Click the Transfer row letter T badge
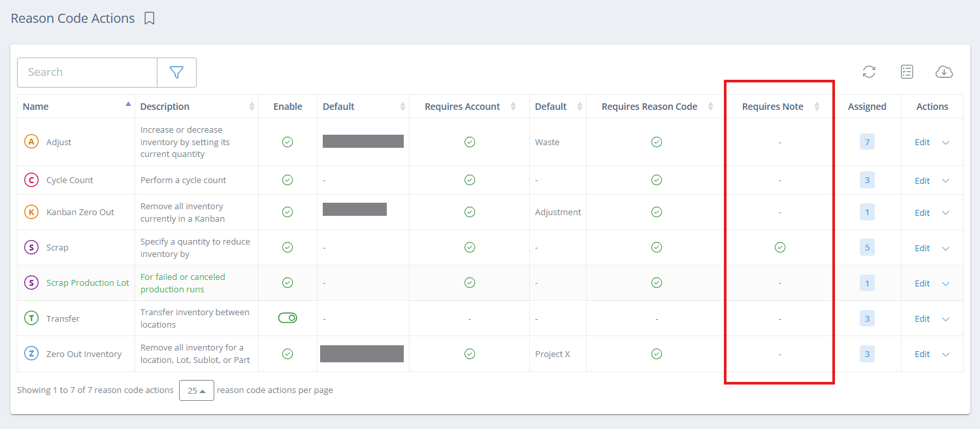The width and height of the screenshot is (980, 429). click(31, 318)
